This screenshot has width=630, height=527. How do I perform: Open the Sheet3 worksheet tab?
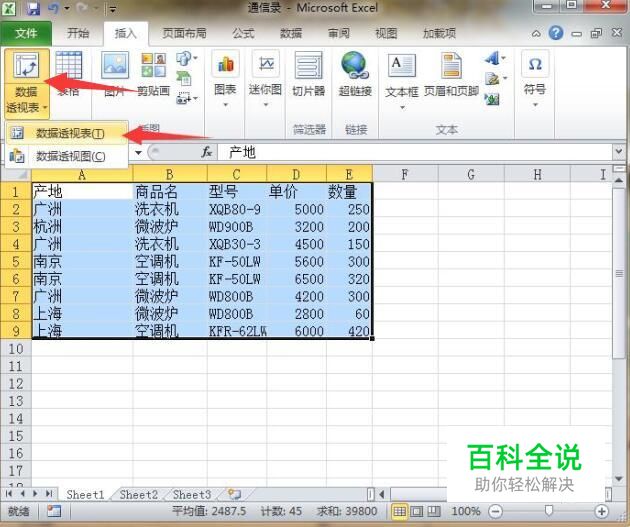click(x=192, y=494)
